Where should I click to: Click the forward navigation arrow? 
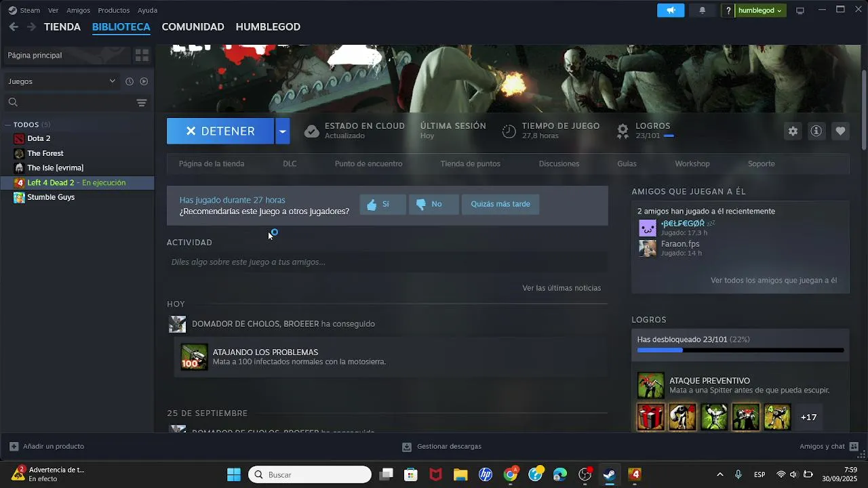tap(31, 27)
